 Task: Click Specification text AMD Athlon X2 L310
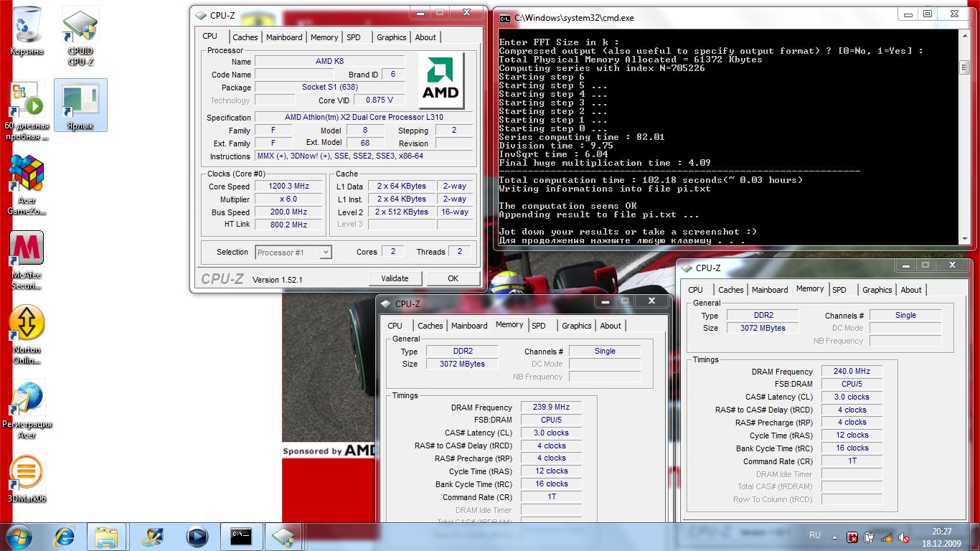pos(364,118)
